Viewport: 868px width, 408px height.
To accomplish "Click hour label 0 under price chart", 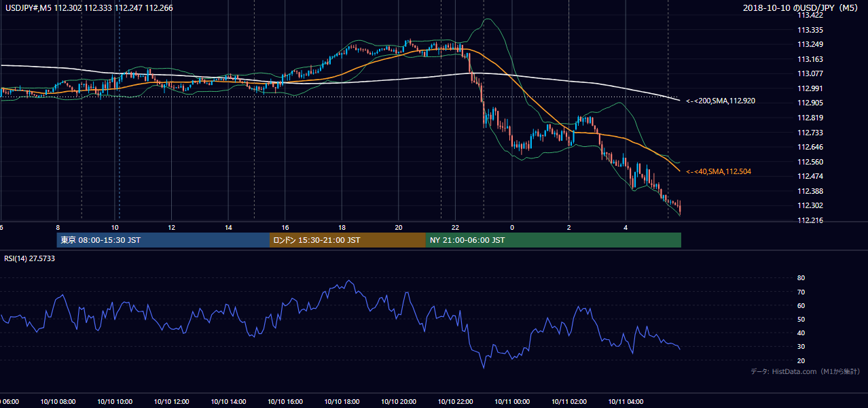I will pos(512,227).
